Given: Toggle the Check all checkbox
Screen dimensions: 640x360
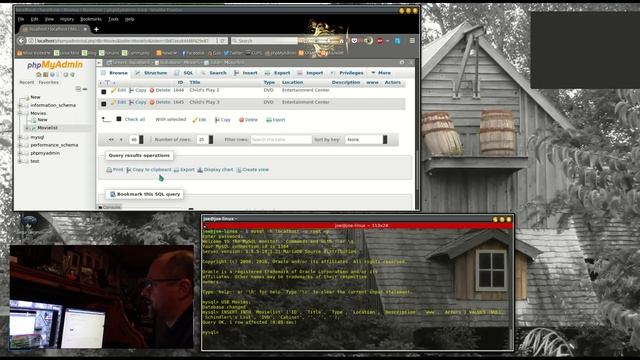Looking at the screenshot, I should click(119, 119).
